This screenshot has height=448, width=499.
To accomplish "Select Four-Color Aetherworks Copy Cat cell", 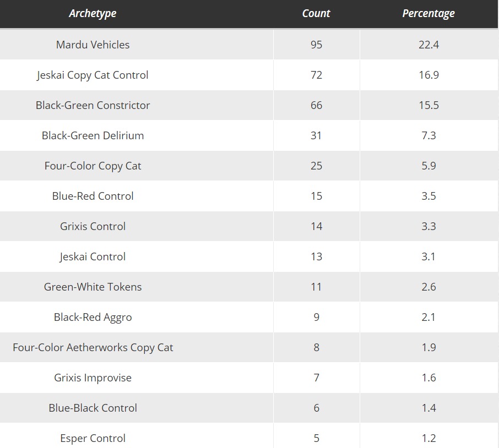I will coord(93,347).
